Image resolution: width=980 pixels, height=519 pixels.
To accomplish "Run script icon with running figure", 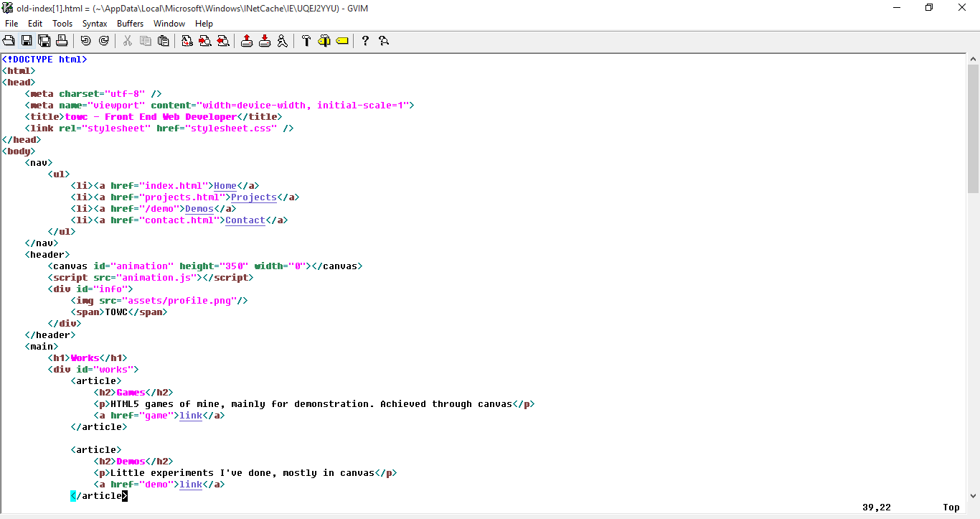I will (283, 41).
